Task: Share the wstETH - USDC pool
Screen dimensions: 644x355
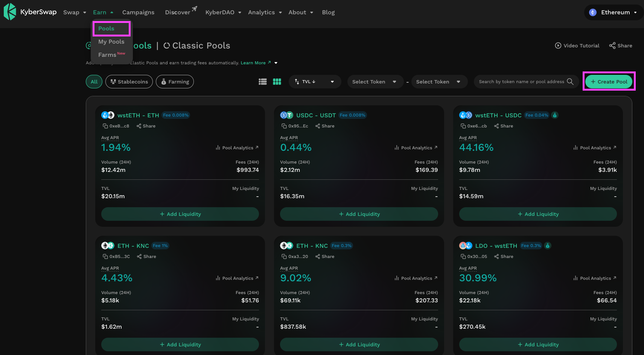Action: 504,126
